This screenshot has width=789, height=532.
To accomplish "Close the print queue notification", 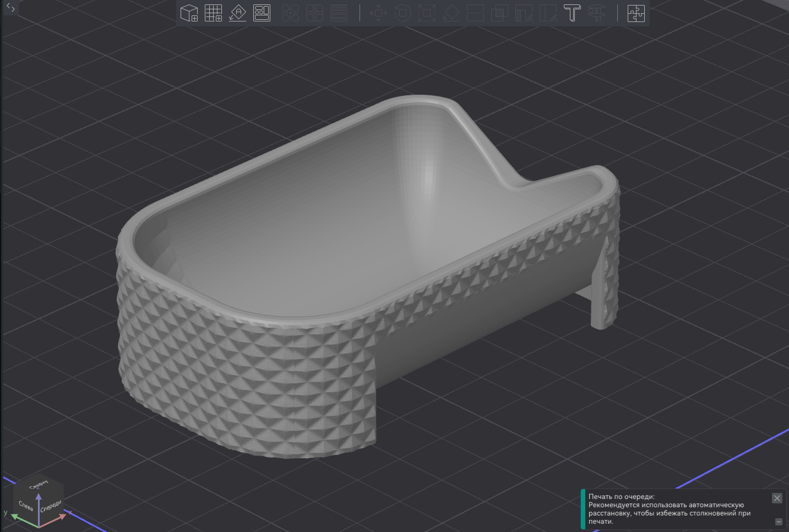I will [777, 498].
